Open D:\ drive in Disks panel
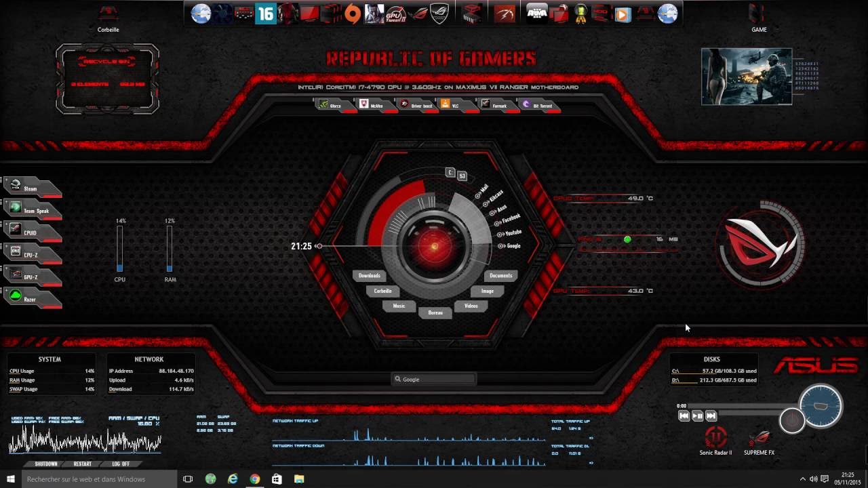 click(x=714, y=380)
